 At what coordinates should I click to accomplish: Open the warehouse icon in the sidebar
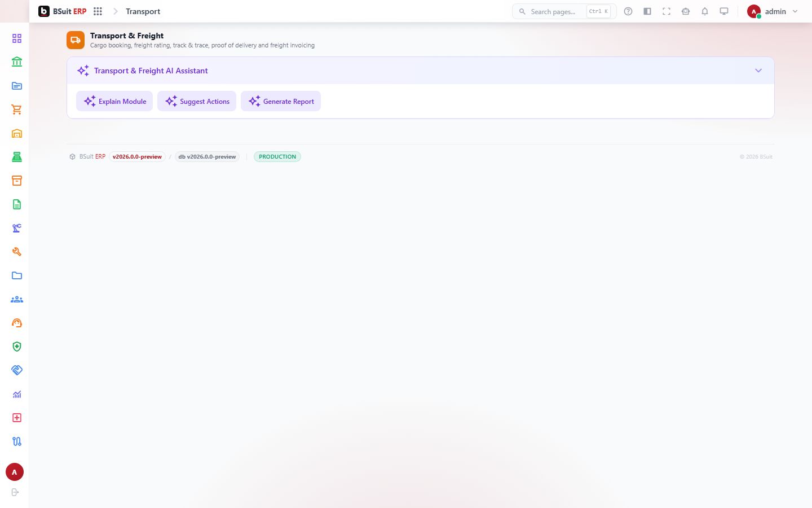tap(17, 133)
